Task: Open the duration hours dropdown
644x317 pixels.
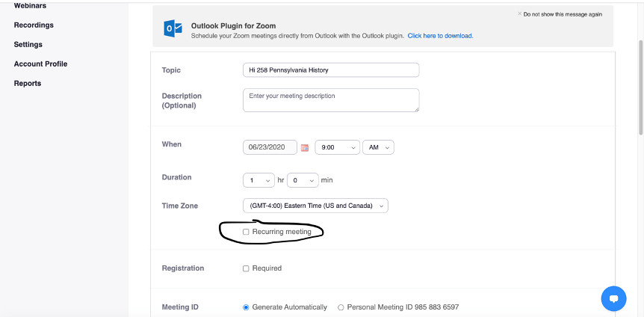Action: [258, 180]
